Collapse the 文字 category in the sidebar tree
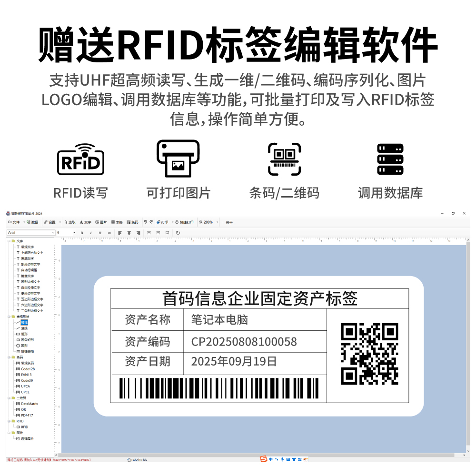Screen dimensions: 476x476 point(10,241)
